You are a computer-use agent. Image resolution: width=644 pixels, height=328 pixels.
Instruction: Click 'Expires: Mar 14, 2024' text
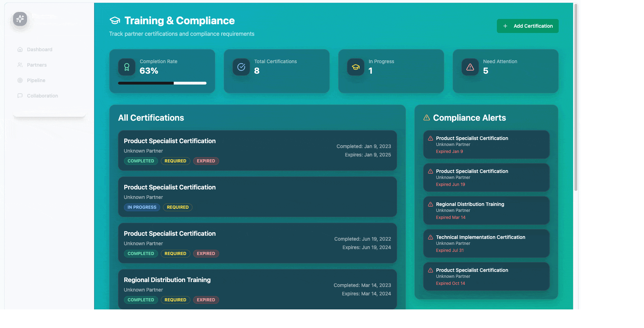tap(366, 294)
